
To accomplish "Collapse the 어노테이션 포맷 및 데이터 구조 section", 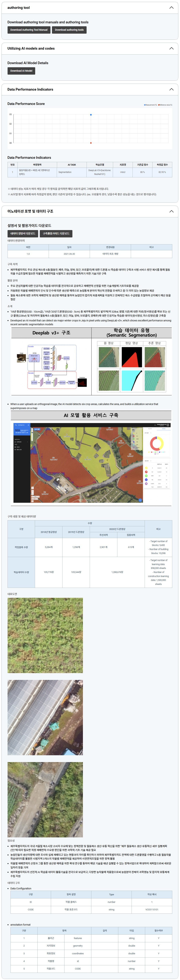I will [171, 211].
